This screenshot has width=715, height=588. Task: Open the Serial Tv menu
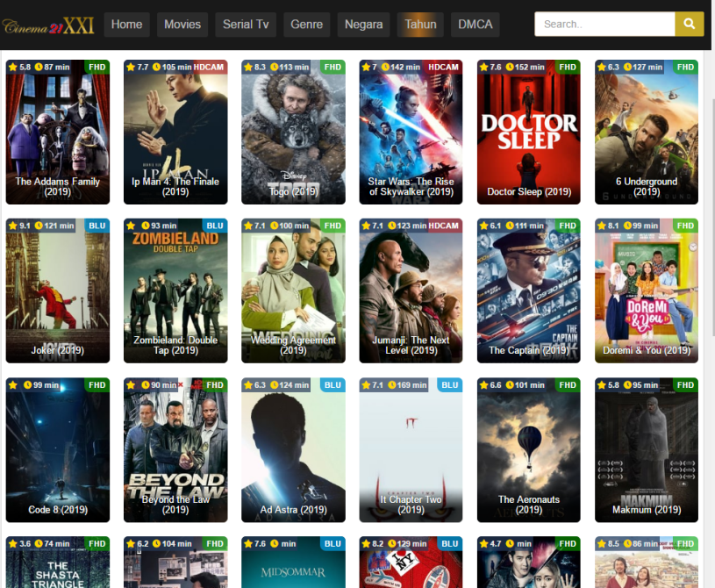(x=246, y=25)
